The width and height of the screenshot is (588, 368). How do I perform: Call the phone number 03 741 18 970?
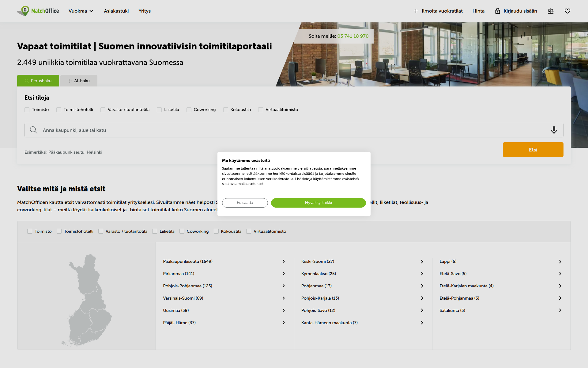point(353,36)
